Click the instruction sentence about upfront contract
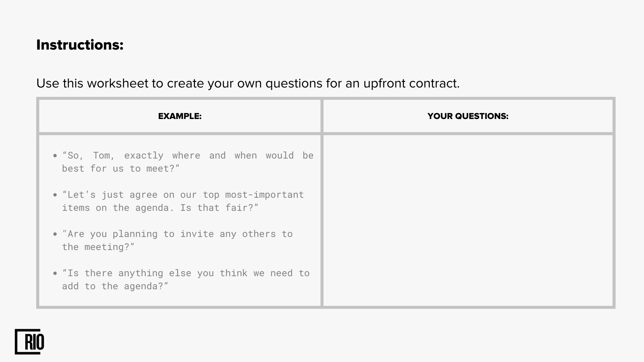 point(248,83)
